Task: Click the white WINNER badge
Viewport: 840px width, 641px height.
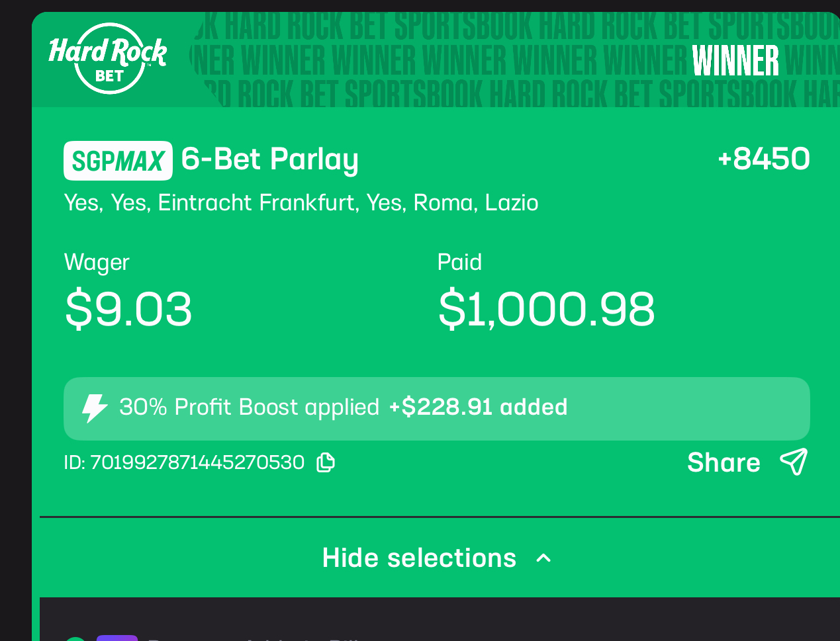Action: (x=735, y=61)
